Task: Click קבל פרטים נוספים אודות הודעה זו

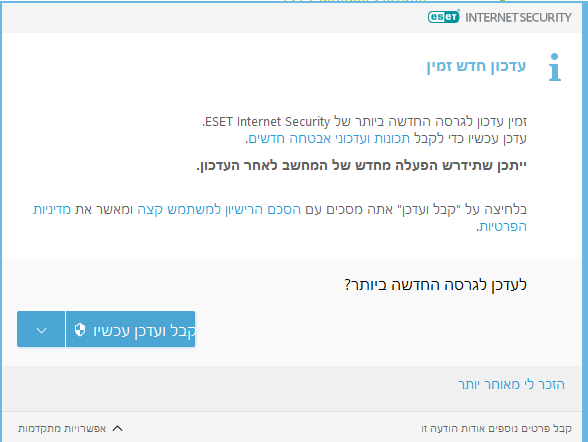Action: point(496,429)
